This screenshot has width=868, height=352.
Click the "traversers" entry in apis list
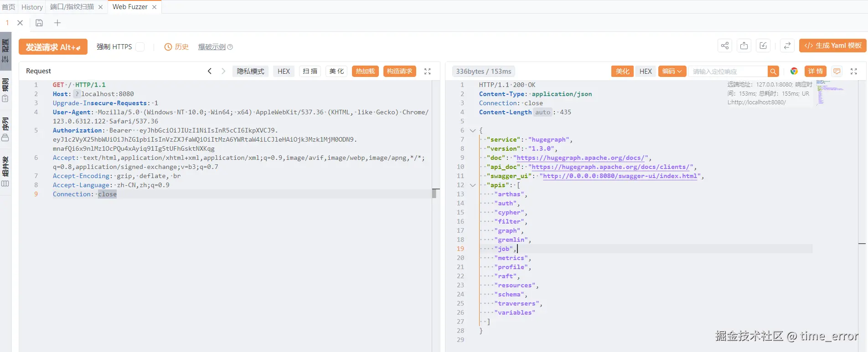click(x=517, y=303)
